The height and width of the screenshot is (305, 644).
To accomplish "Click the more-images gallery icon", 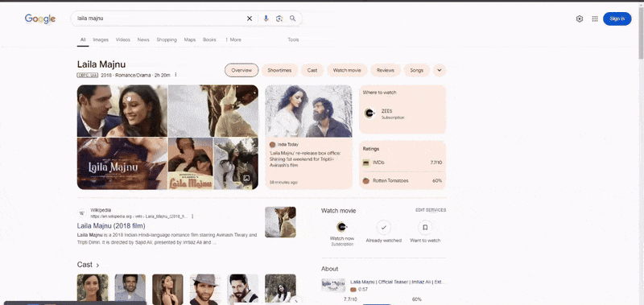I will point(246,178).
